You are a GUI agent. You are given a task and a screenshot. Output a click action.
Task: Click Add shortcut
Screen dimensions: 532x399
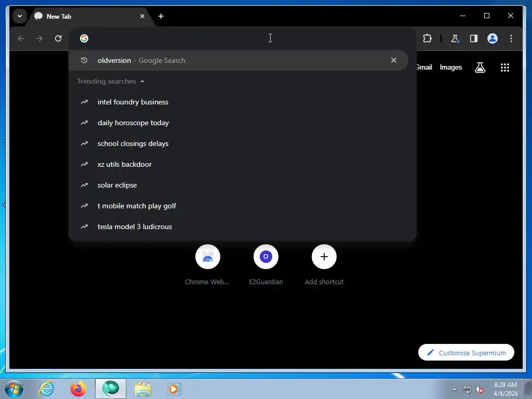click(324, 265)
